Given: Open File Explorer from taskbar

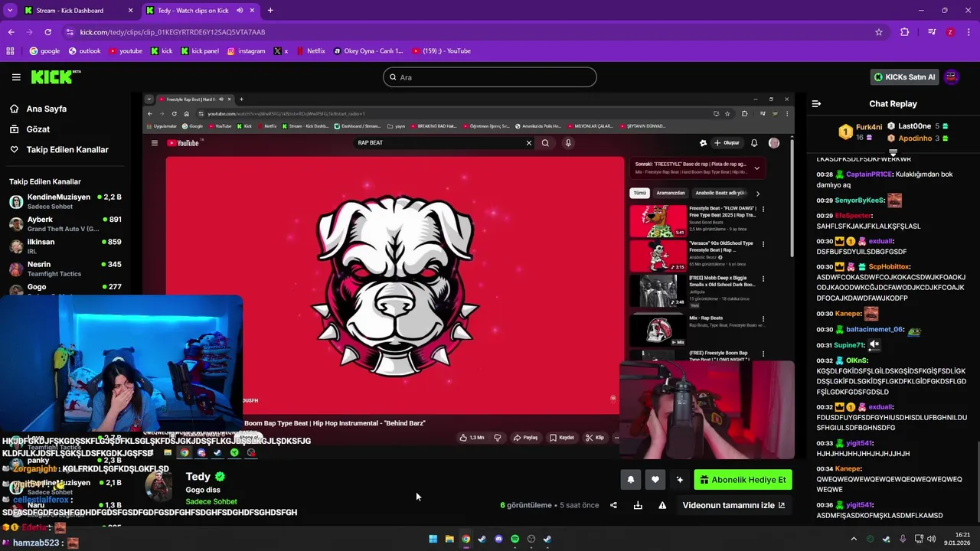Looking at the screenshot, I should click(x=449, y=539).
